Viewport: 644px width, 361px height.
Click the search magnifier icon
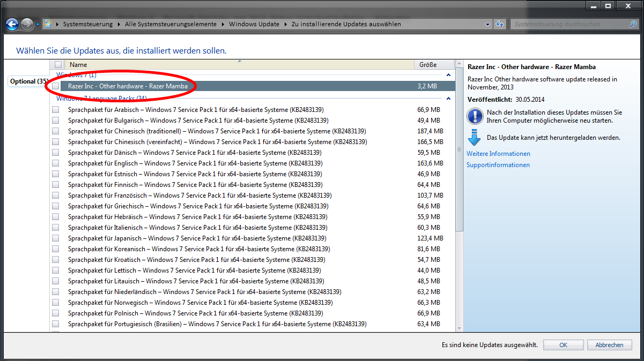click(x=633, y=24)
